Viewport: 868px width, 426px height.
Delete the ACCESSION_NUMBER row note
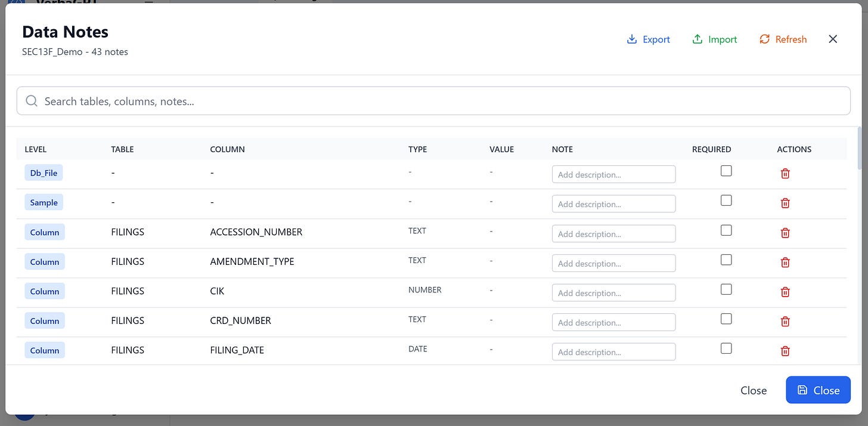click(x=785, y=233)
